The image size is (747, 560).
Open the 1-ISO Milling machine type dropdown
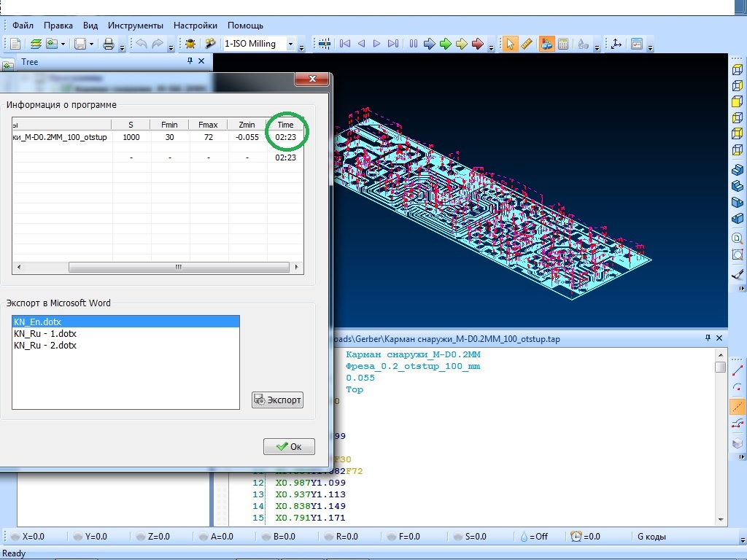coord(290,44)
